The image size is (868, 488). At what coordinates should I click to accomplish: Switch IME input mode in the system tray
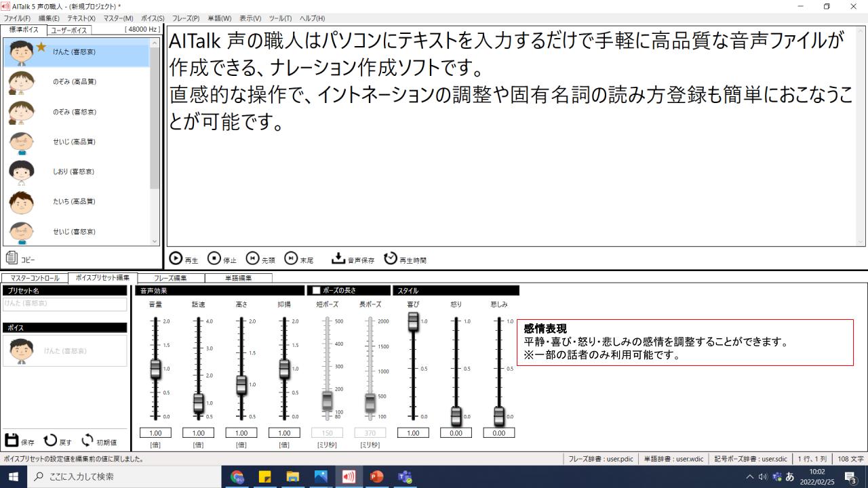coord(789,477)
